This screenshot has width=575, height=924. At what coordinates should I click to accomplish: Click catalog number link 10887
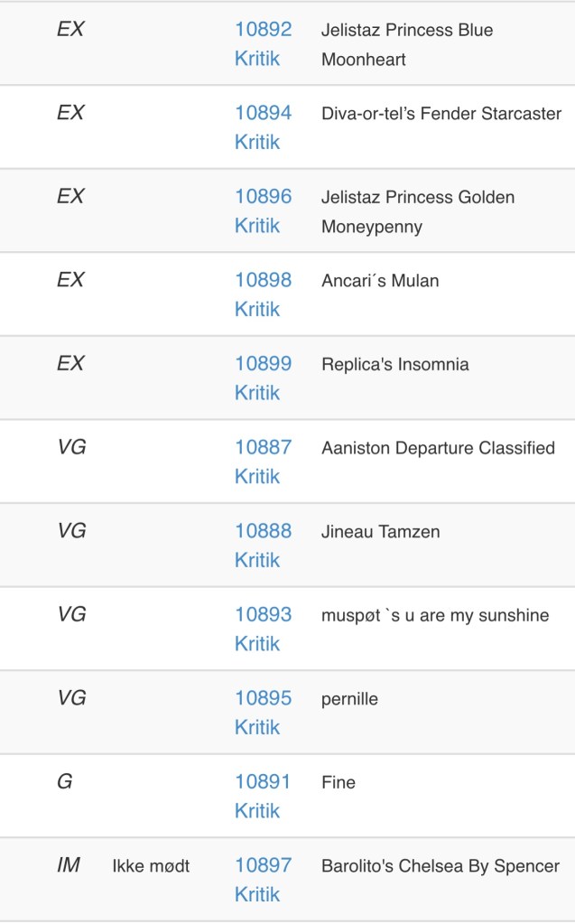pos(263,447)
